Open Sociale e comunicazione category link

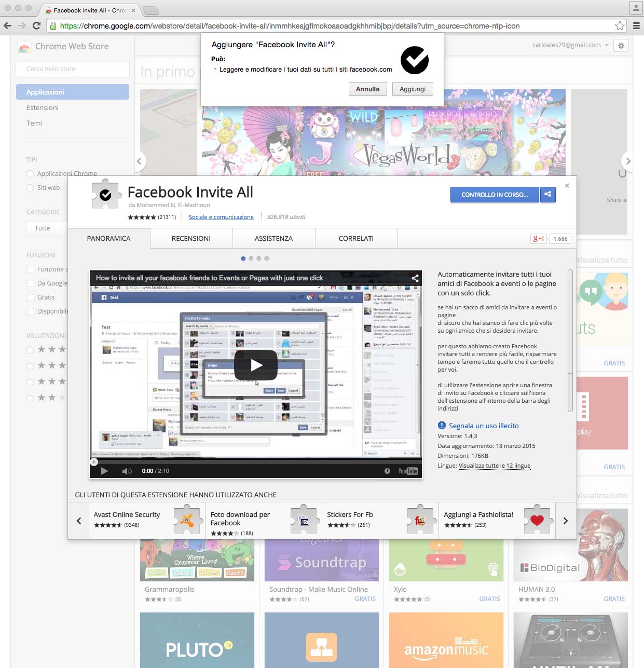pyautogui.click(x=221, y=217)
